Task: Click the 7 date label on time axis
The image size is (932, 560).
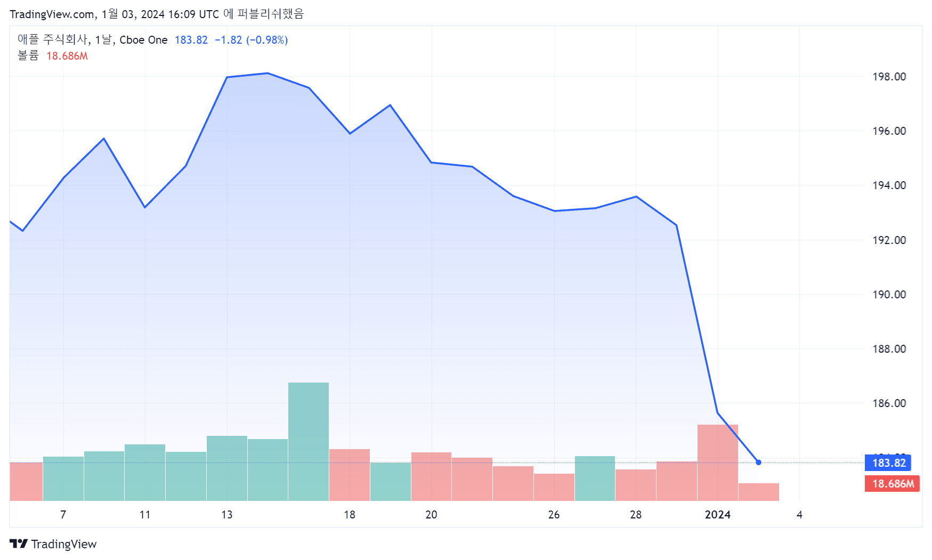Action: pos(63,515)
